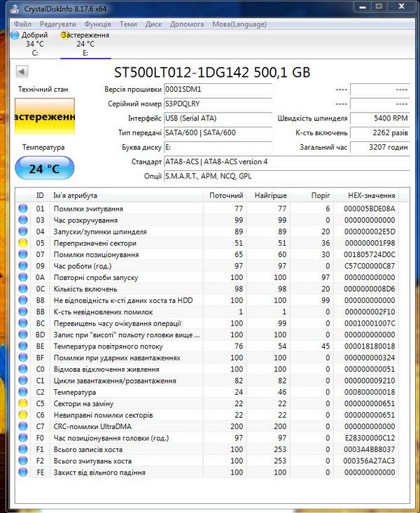Screen dimensions: 420x513
Task: Click the blue status icon for Помилки зчитування
Action: (24, 209)
